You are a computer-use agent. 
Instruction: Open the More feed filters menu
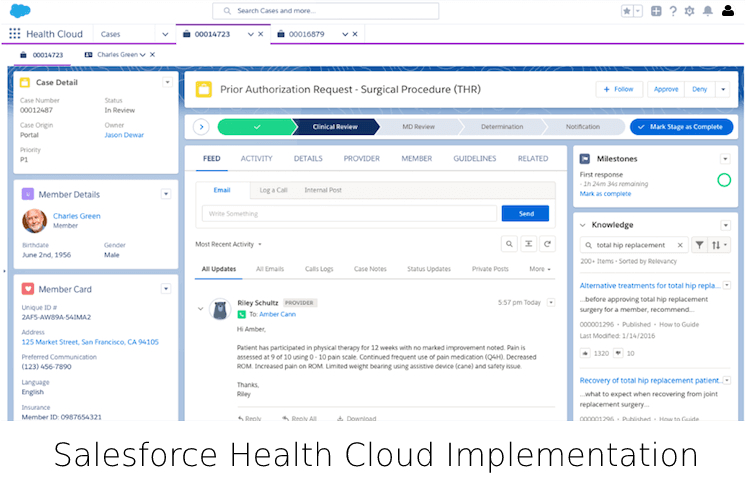tap(540, 269)
